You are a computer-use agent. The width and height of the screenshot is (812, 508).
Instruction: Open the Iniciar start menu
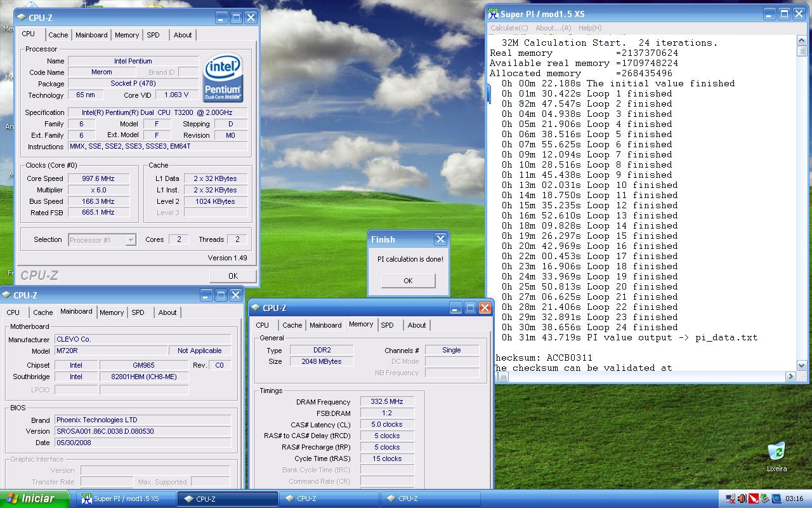point(34,498)
